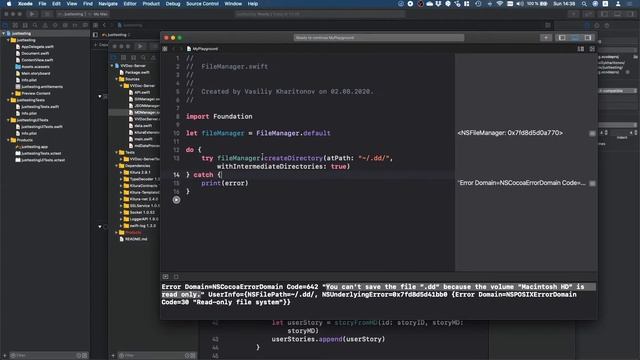Toggle the playground navigator panel button
Image resolution: width=640 pixels, height=360 pixels.
point(562,38)
